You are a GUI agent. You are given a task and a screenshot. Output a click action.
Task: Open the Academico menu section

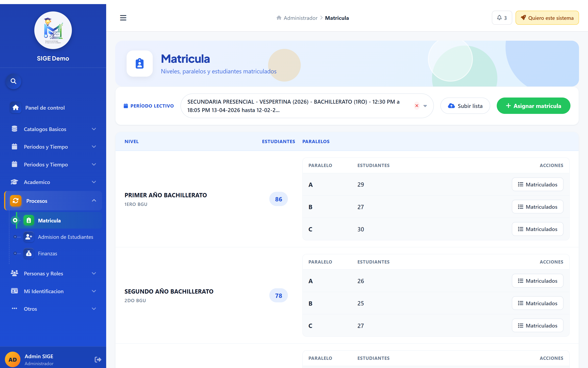coord(53,182)
